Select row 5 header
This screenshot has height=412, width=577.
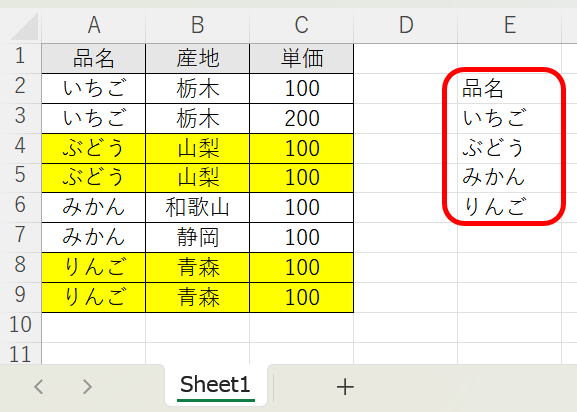pos(21,178)
